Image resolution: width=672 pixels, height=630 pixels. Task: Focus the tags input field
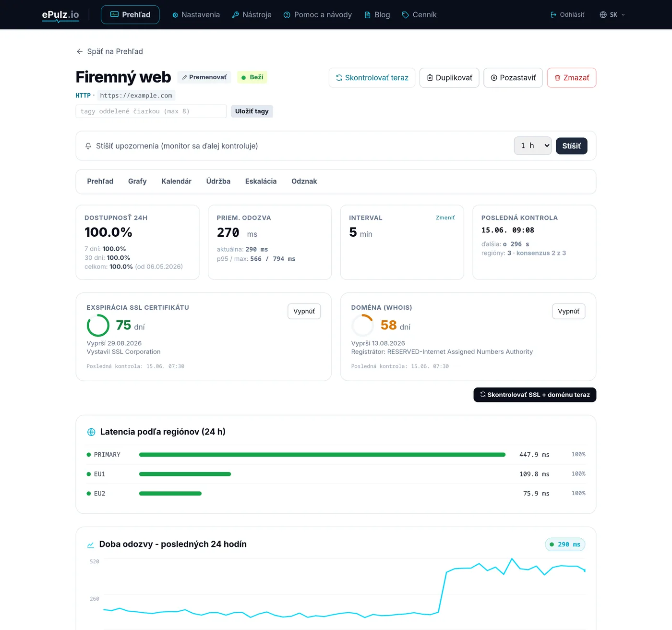coord(151,111)
